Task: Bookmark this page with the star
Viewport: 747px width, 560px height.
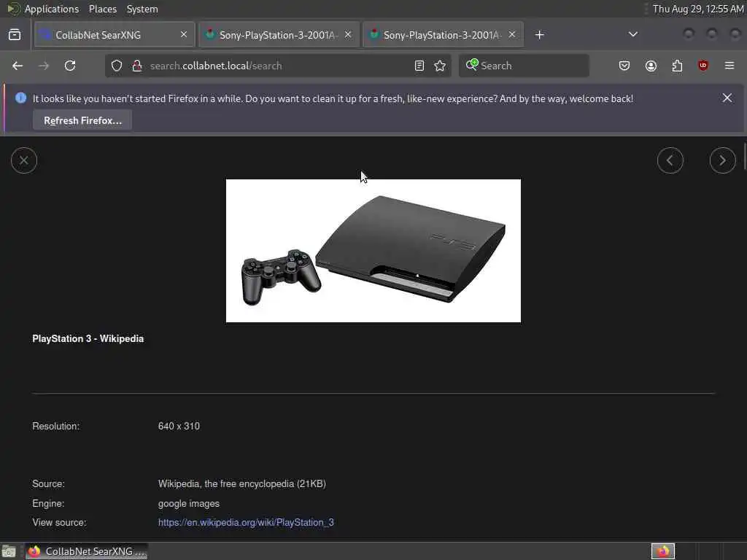Action: pos(440,66)
